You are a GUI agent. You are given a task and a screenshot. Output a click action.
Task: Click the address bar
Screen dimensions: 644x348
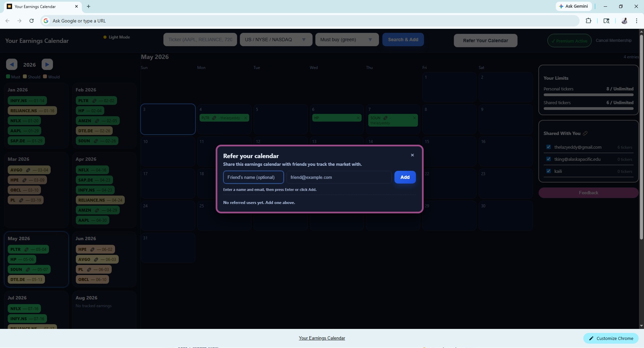coord(310,21)
